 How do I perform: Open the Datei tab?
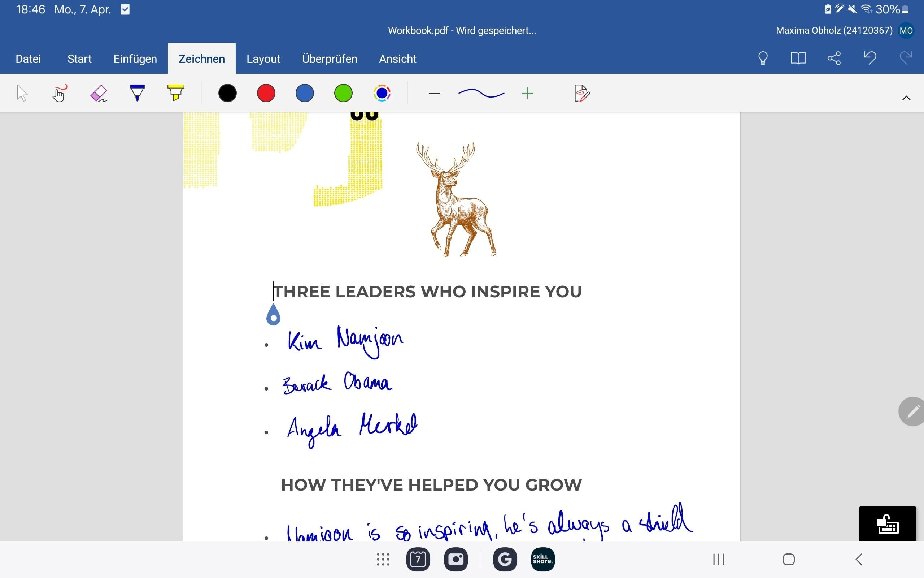tap(28, 59)
